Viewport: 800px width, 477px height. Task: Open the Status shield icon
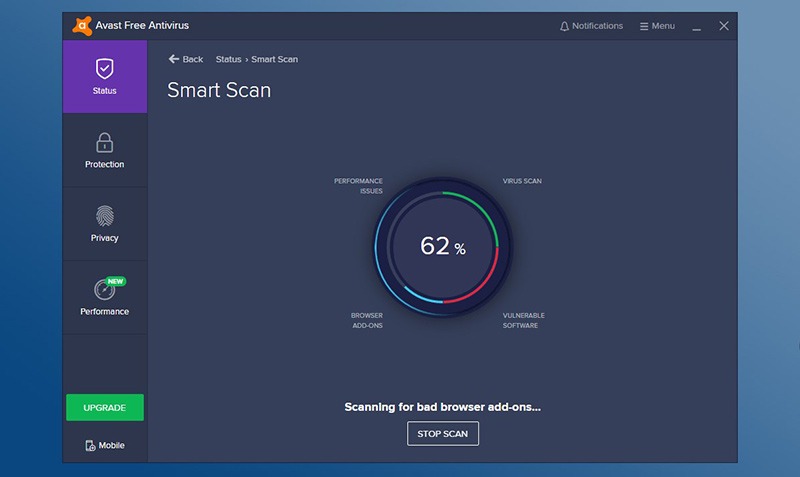pos(105,68)
